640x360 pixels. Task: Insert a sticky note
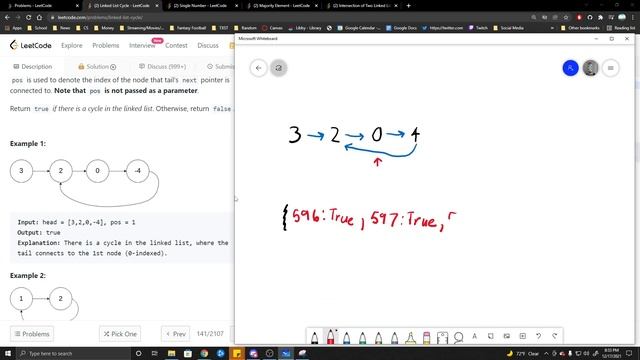[x=491, y=336]
